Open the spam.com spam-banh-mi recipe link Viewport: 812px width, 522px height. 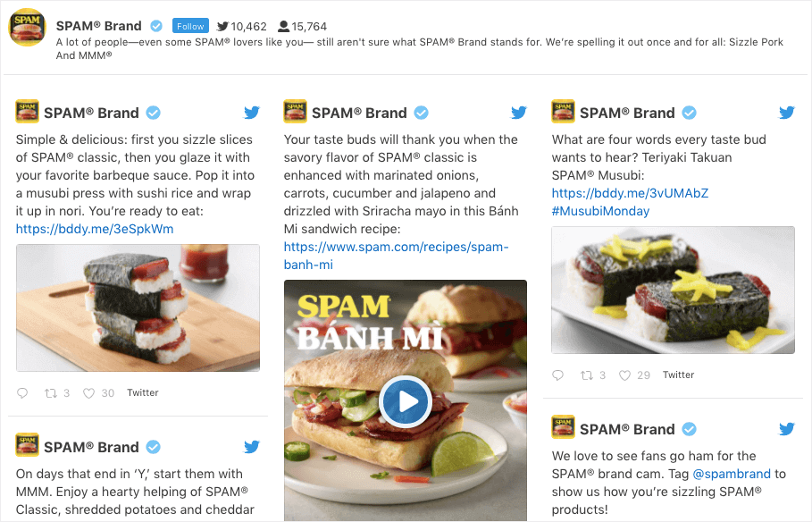[x=396, y=256]
